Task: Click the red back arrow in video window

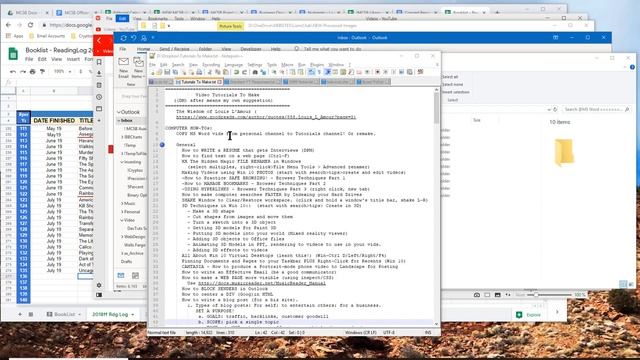Action: click(99, 41)
